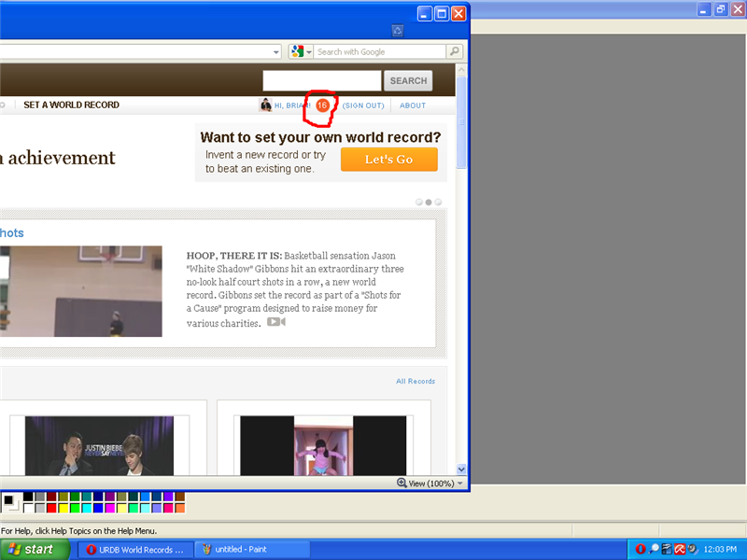This screenshot has height=560, width=747.
Task: Open the View (100%) zoom dropdown
Action: tap(460, 483)
